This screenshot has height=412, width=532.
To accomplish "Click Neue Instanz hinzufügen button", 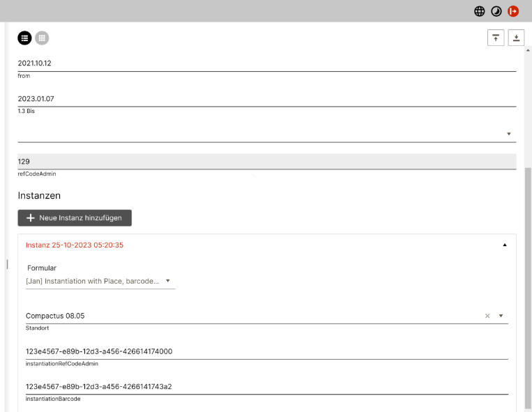I will (x=75, y=218).
